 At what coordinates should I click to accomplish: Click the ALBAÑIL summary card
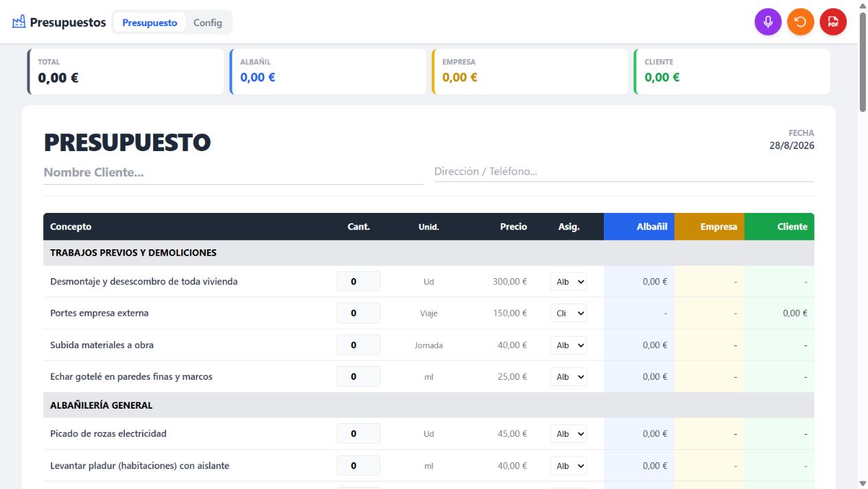pyautogui.click(x=328, y=71)
